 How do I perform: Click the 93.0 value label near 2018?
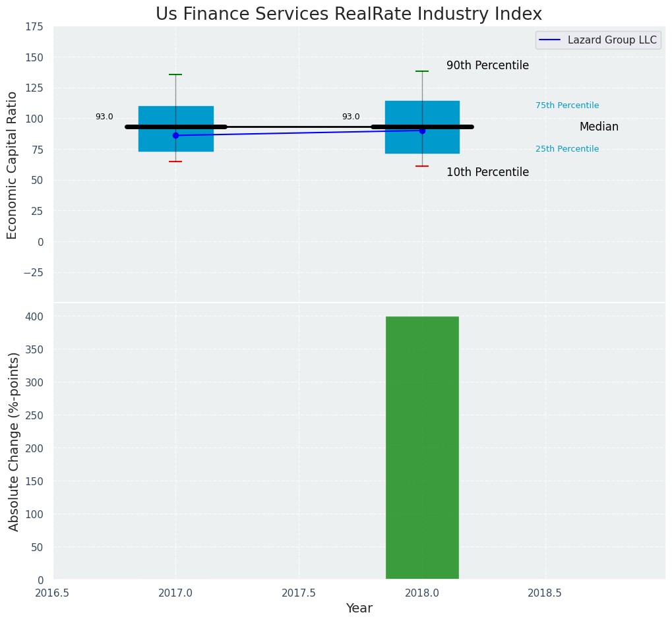point(351,117)
